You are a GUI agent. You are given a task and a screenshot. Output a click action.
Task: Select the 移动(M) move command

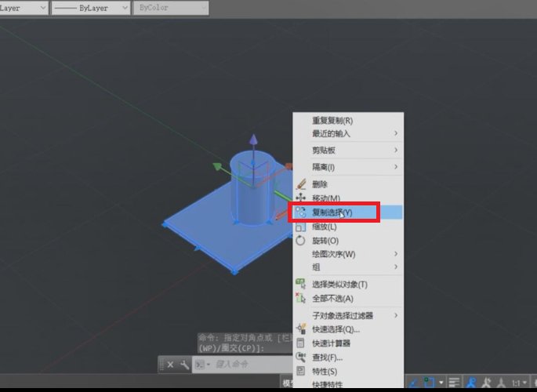[x=348, y=198]
